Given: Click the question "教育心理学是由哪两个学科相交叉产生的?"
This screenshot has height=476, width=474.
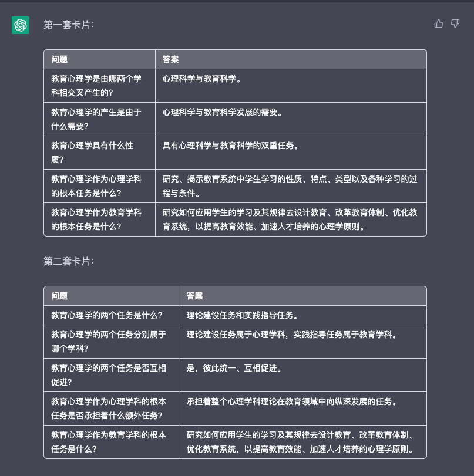Looking at the screenshot, I should coord(96,86).
